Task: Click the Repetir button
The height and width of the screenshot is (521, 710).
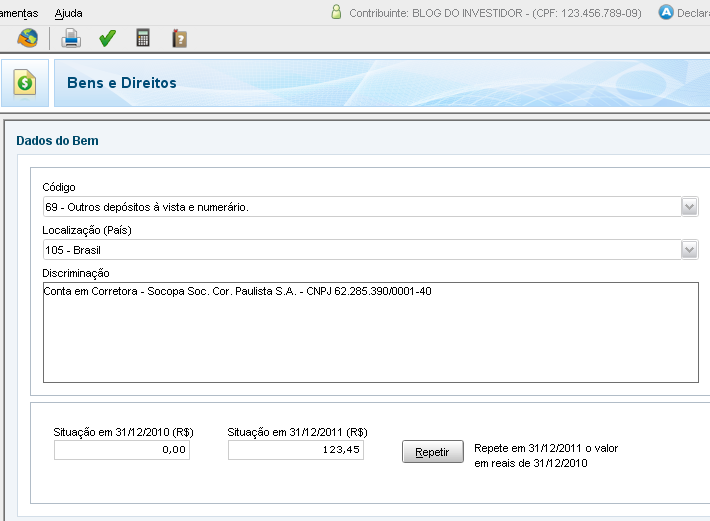Action: pos(432,452)
